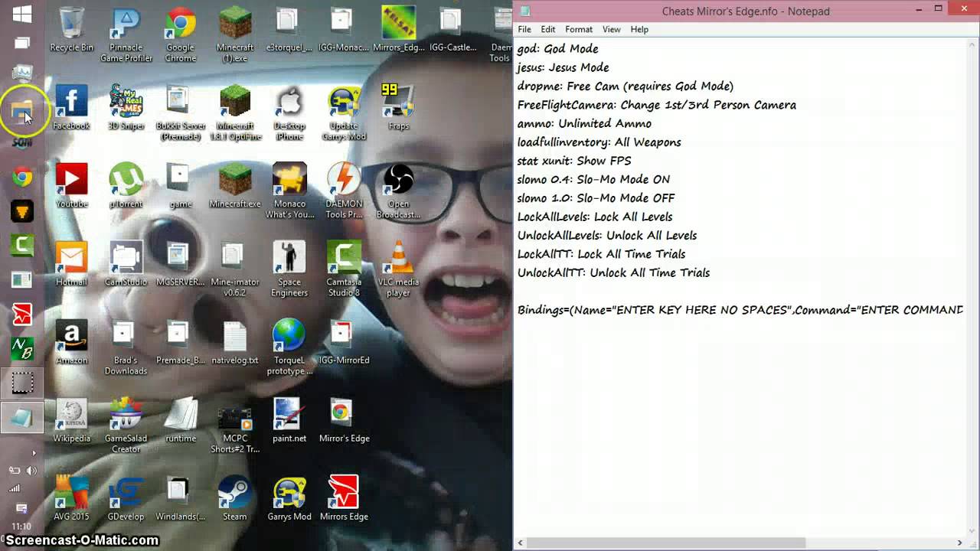980x551 pixels.
Task: Select the IGG-MirrorEd file icon
Action: [344, 341]
